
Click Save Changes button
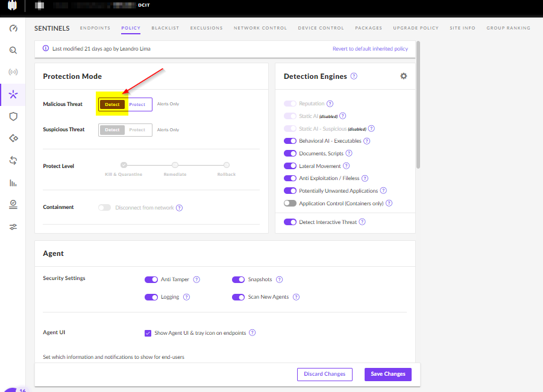388,375
